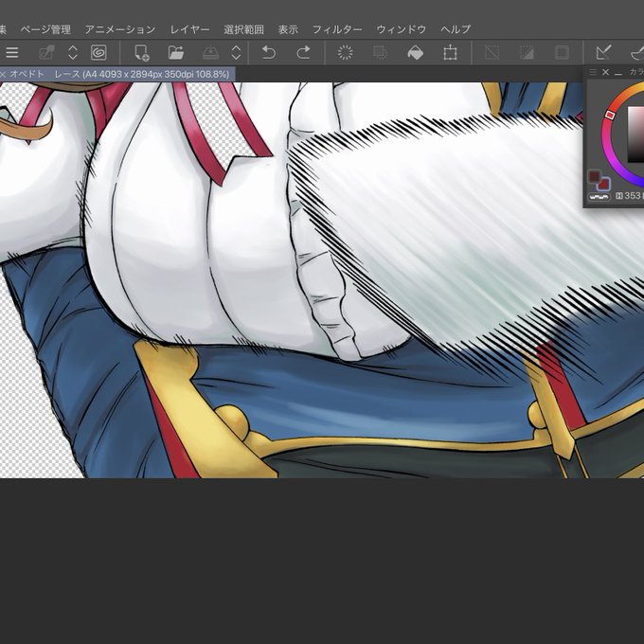
Task: Select the main dark red color swatch
Action: 595,176
